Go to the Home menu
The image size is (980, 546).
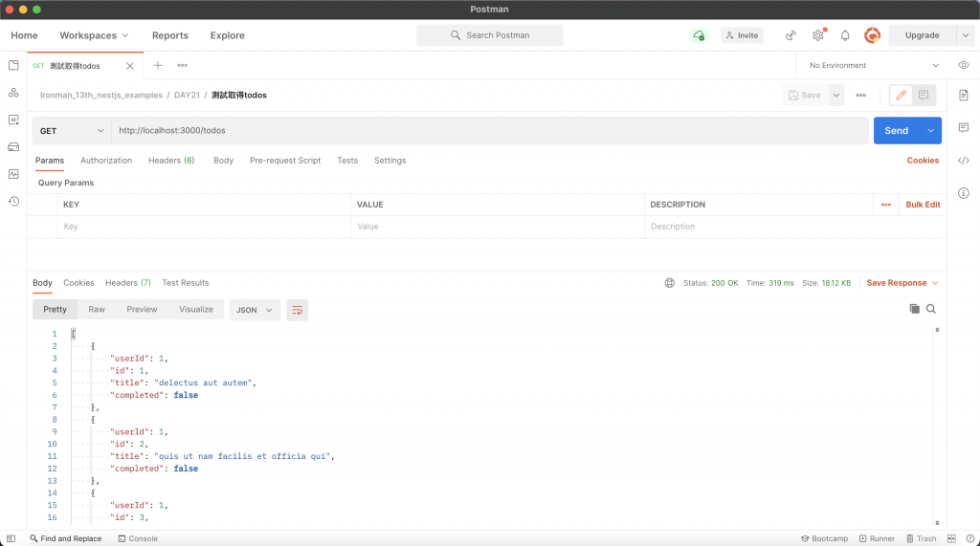tap(24, 35)
